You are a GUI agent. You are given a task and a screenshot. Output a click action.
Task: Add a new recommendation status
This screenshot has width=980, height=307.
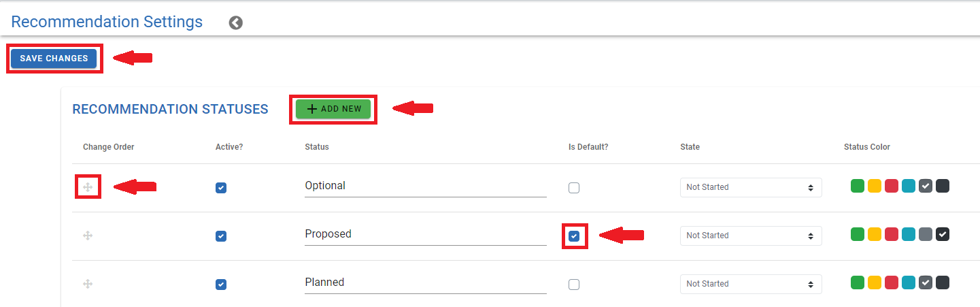333,109
